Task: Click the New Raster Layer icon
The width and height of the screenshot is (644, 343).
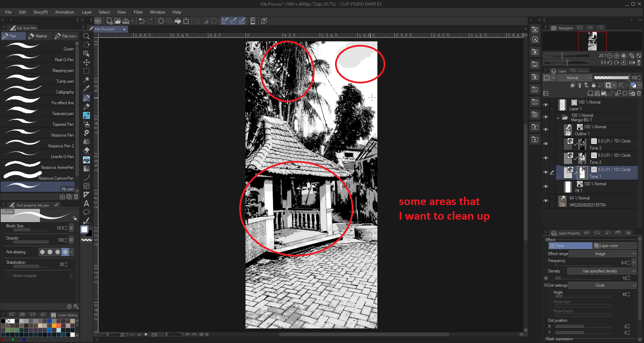Action: (591, 93)
